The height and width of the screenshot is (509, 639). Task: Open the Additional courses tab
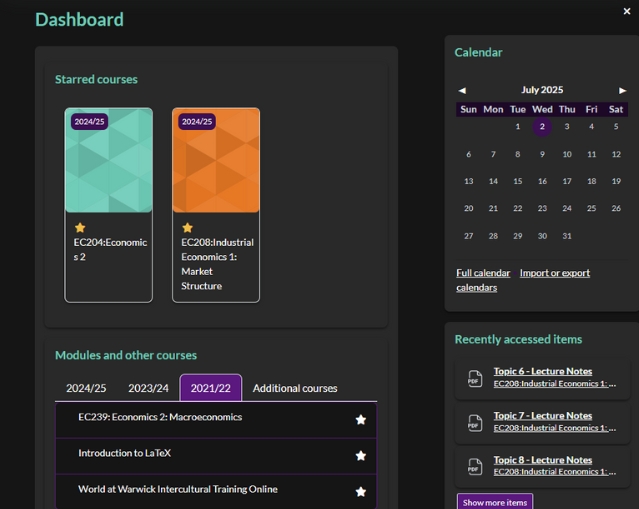(x=295, y=388)
